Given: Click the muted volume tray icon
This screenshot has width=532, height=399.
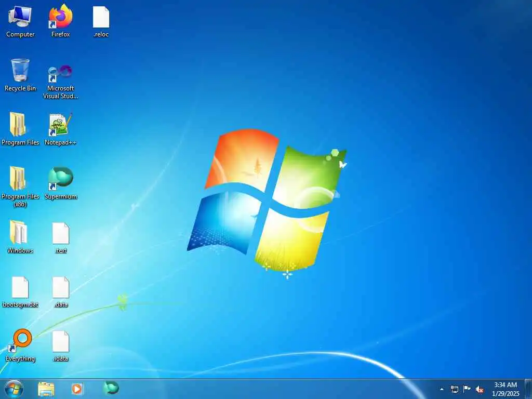Looking at the screenshot, I should point(480,390).
